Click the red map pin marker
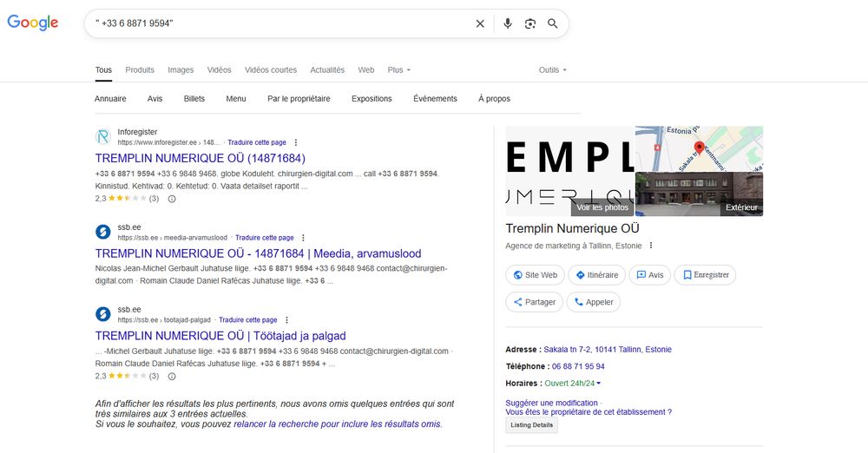Image resolution: width=868 pixels, height=453 pixels. tap(699, 148)
